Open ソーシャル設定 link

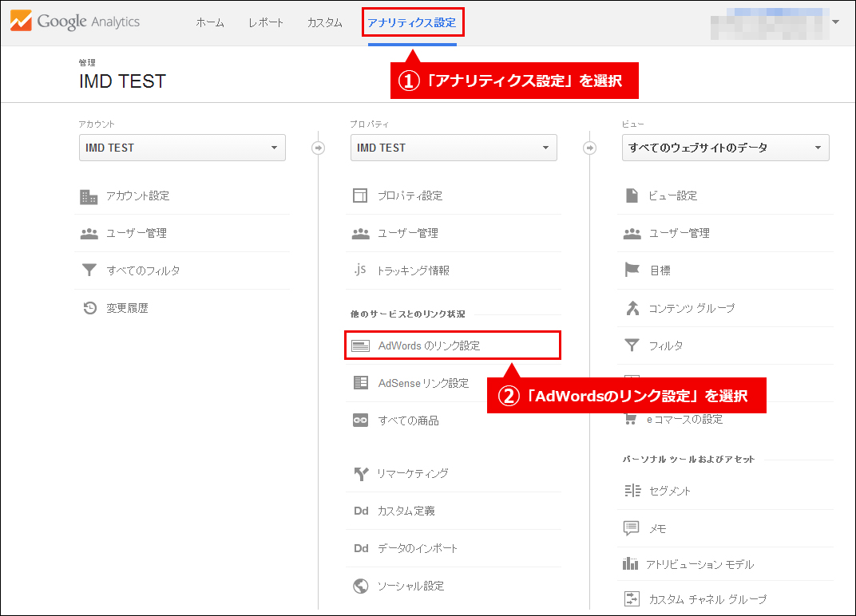point(411,586)
